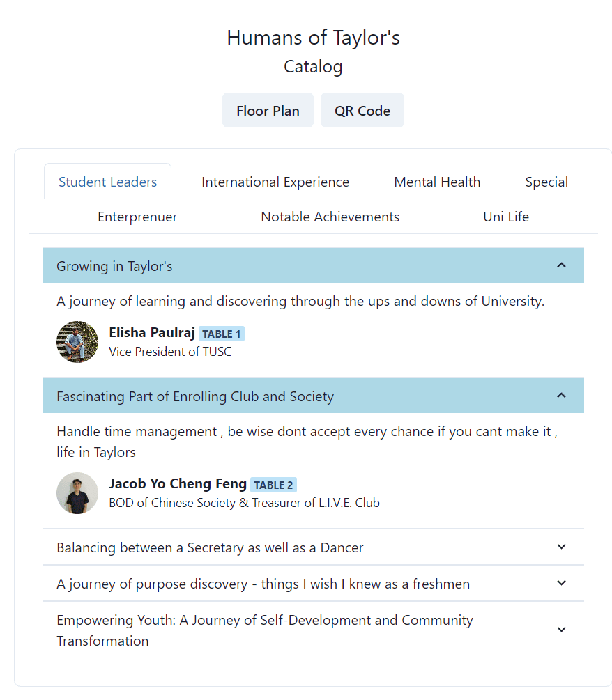Collapse the Growing in Taylor's chevron icon
This screenshot has width=612, height=700.
pyautogui.click(x=561, y=265)
